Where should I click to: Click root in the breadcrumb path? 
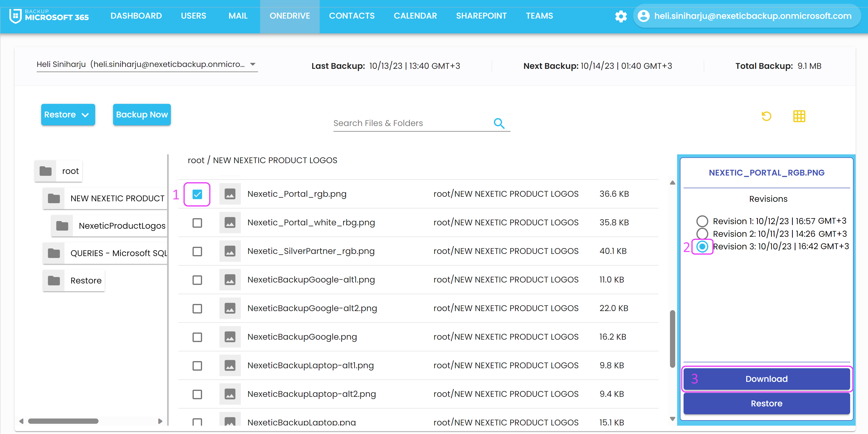196,161
